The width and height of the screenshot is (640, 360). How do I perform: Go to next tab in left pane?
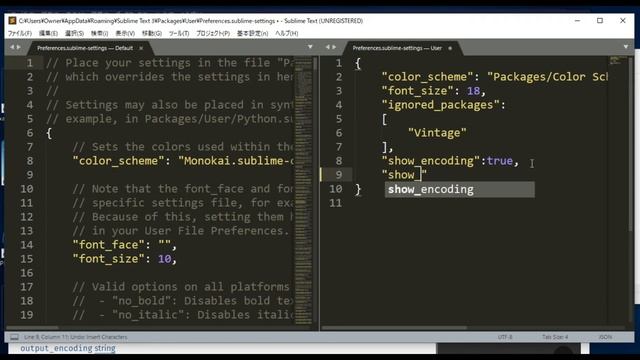19,47
